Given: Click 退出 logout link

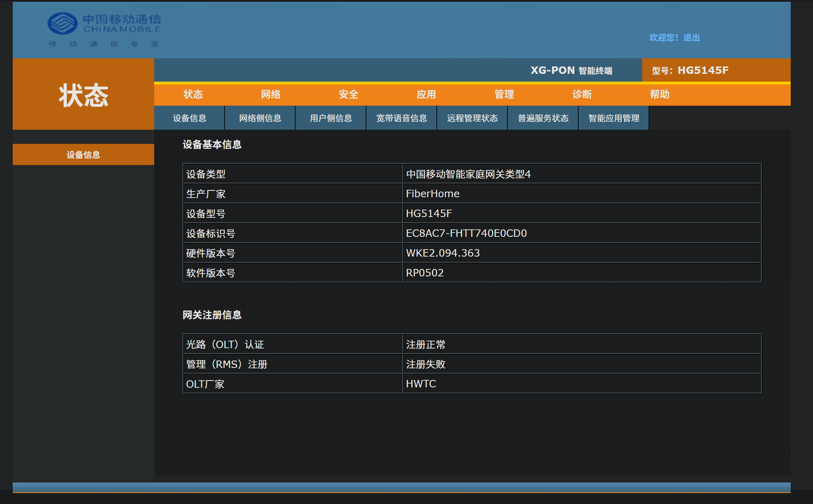Looking at the screenshot, I should coord(691,37).
